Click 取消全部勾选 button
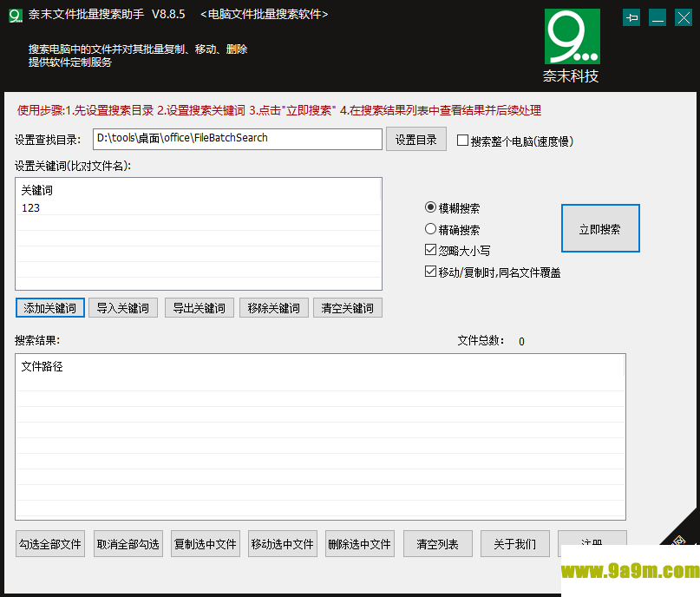This screenshot has height=597, width=700. (x=128, y=544)
